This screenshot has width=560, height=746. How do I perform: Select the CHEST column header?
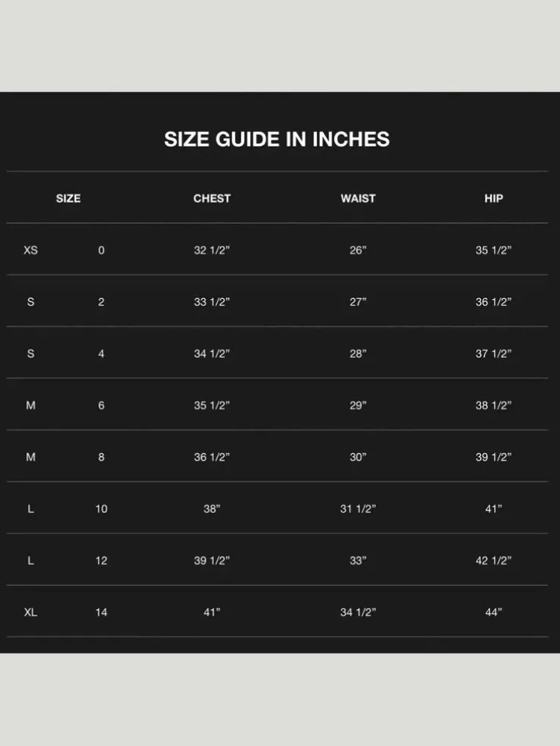(x=212, y=198)
